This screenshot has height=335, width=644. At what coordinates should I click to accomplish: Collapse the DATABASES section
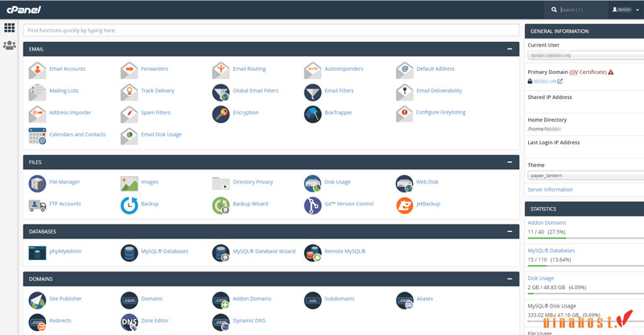point(510,231)
